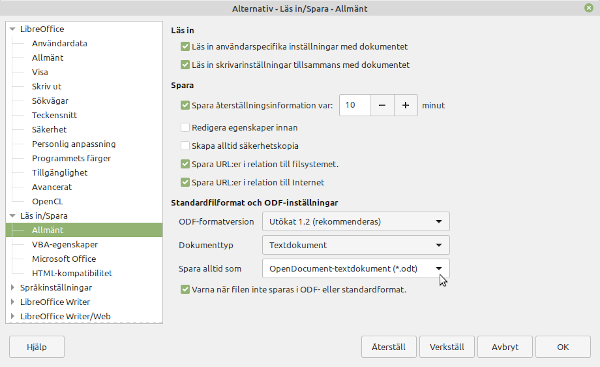Screen dimensions: 600x367
Task: Click the Avbryt button
Action: (x=505, y=347)
